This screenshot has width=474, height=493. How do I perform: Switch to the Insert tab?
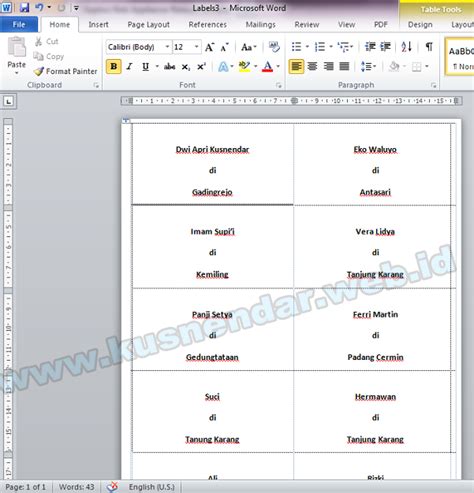(x=98, y=24)
